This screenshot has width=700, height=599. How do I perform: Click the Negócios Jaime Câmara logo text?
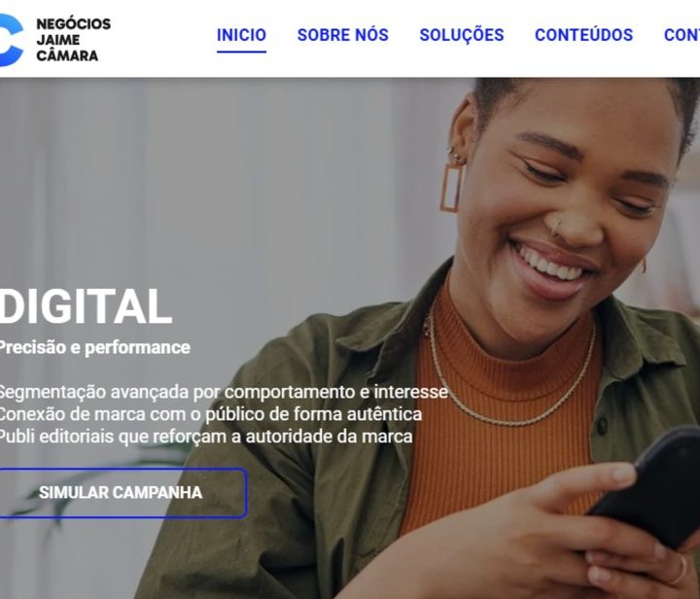point(74,40)
